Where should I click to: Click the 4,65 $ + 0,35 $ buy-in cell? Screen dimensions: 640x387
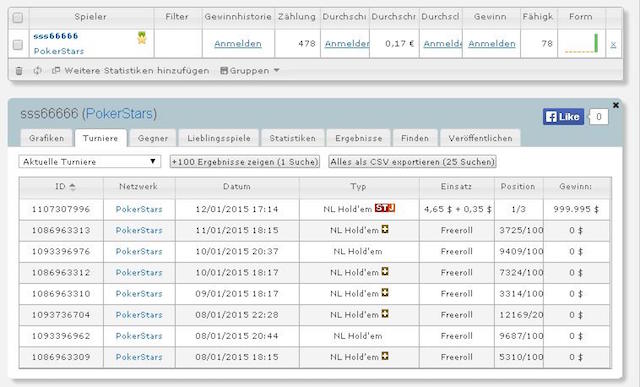[457, 209]
